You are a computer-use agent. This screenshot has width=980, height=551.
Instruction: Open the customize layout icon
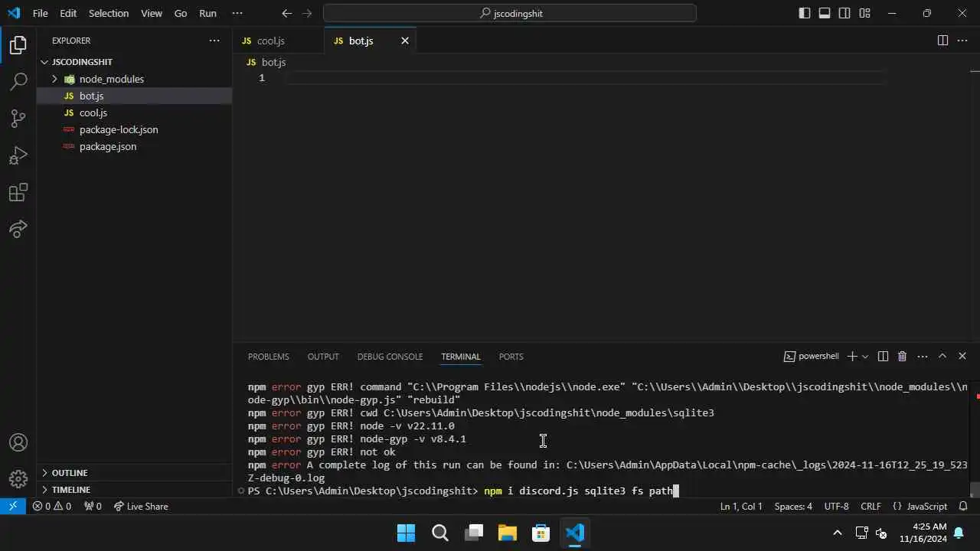(x=864, y=13)
